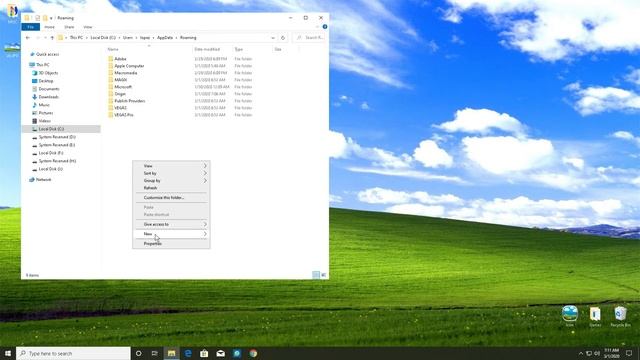Image resolution: width=640 pixels, height=360 pixels.
Task: Select the Microsoft folder
Action: 123,87
